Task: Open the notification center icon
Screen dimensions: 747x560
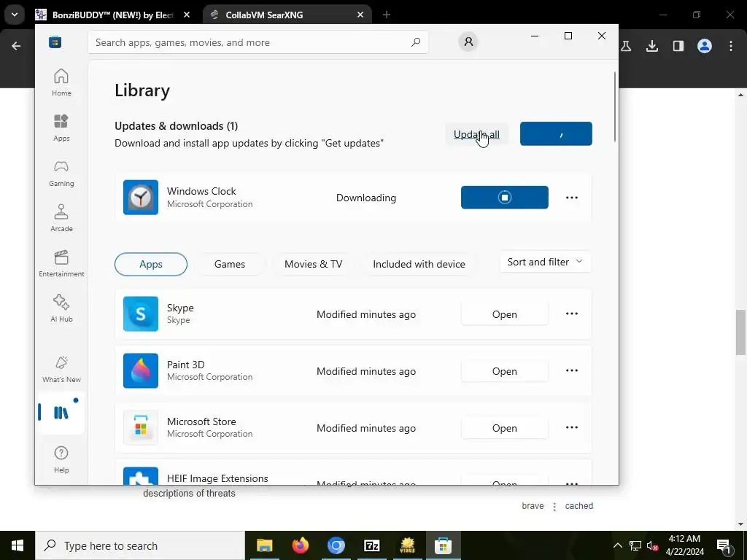Action: click(724, 545)
